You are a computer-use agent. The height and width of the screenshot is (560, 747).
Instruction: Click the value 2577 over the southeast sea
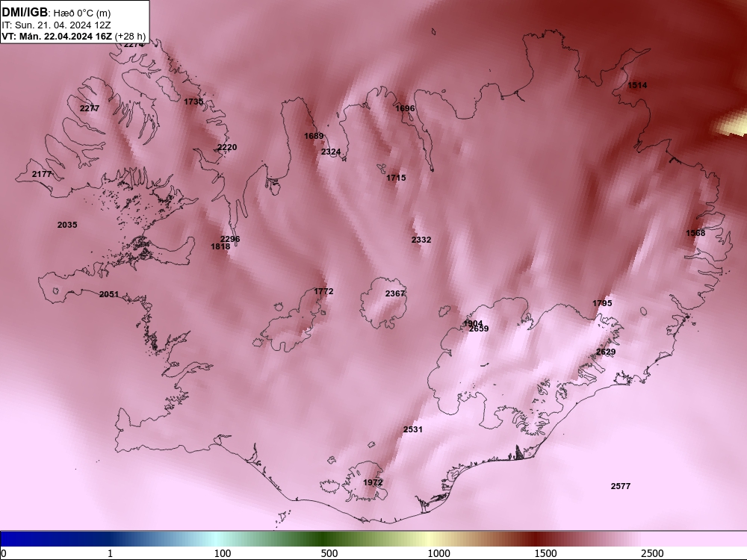coord(620,486)
